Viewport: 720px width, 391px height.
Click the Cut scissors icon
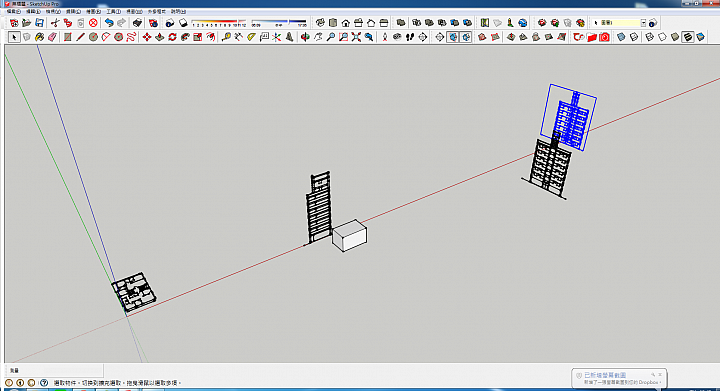click(x=55, y=22)
